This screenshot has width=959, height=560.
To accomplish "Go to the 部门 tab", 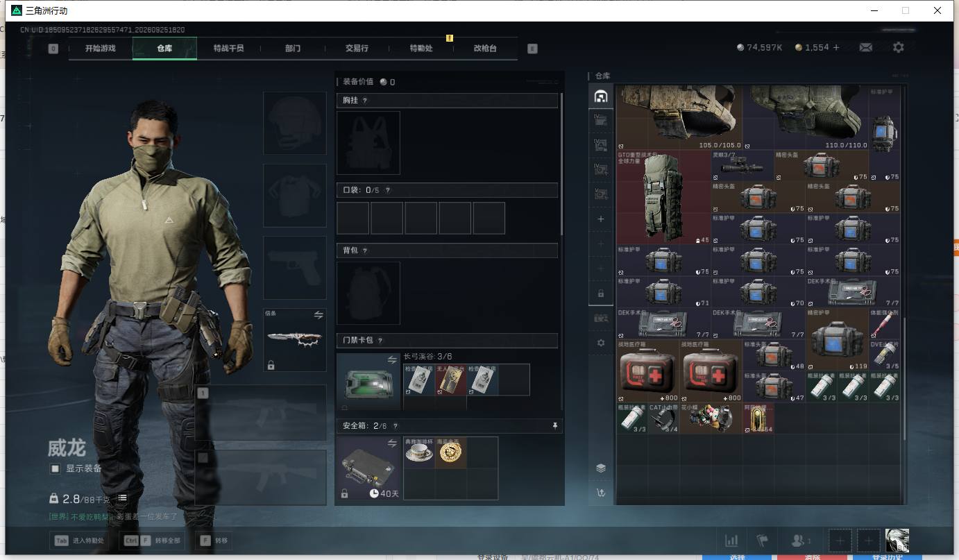I will (293, 49).
